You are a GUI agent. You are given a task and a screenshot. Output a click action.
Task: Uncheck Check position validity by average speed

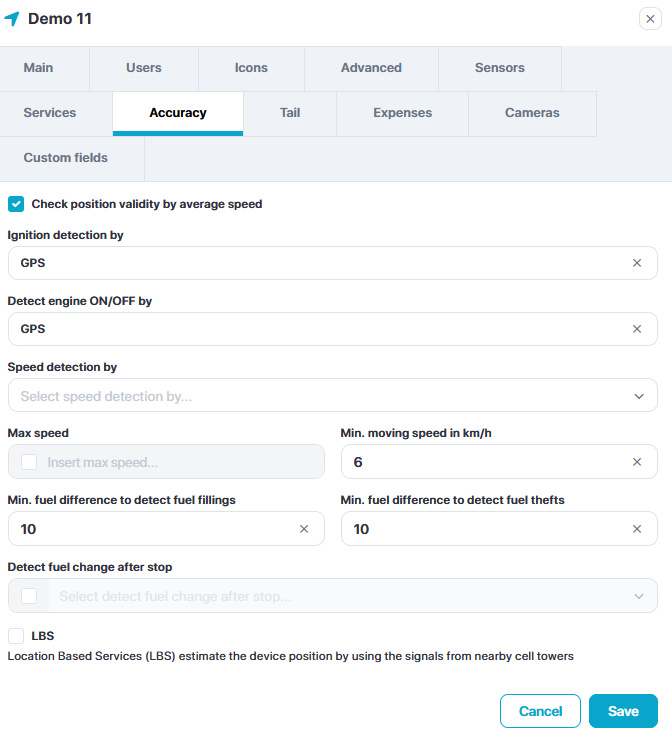click(16, 204)
